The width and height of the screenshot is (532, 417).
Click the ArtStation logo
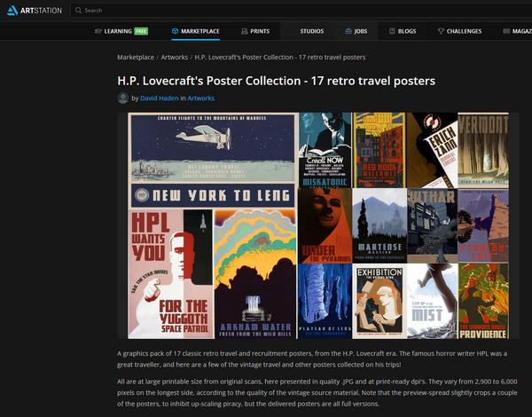(32, 11)
